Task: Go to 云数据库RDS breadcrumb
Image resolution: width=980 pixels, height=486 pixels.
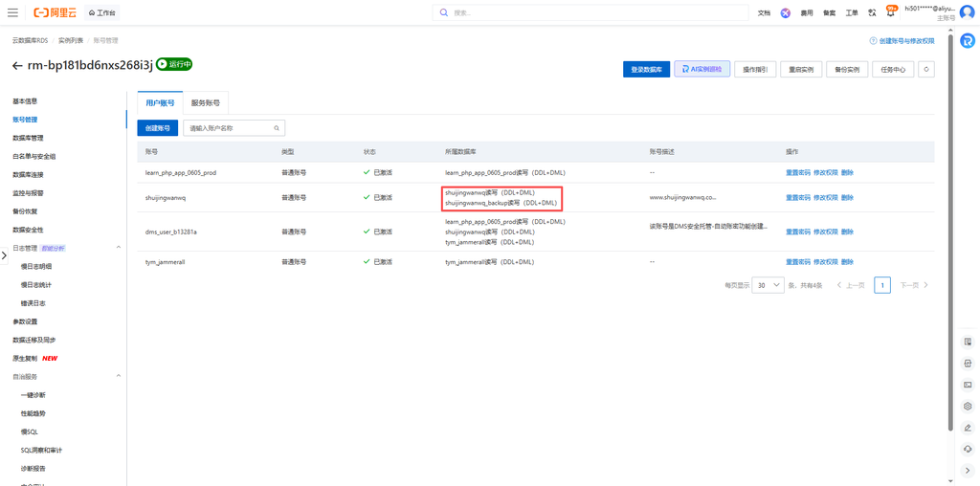Action: point(30,40)
